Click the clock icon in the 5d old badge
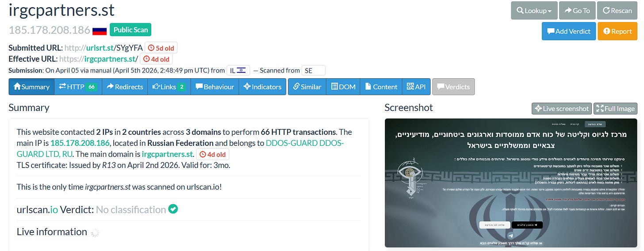 point(151,48)
